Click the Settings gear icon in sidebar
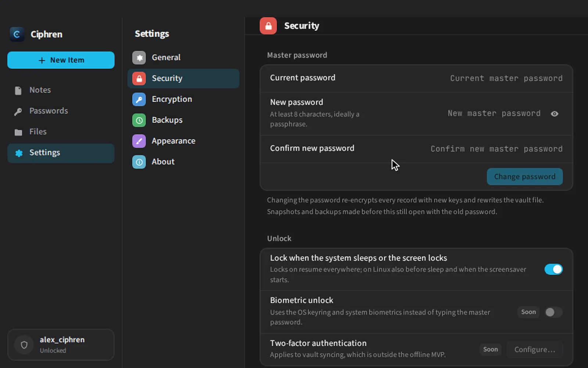The image size is (588, 368). tap(19, 153)
